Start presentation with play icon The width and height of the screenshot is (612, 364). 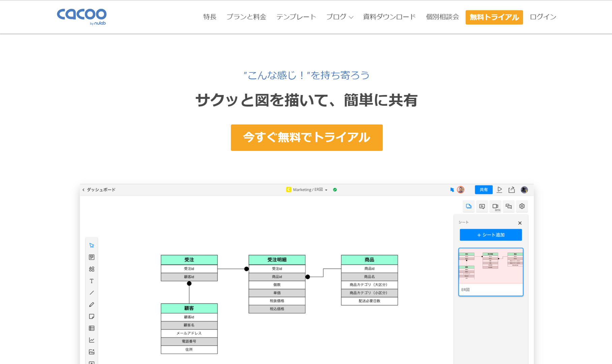click(x=499, y=190)
